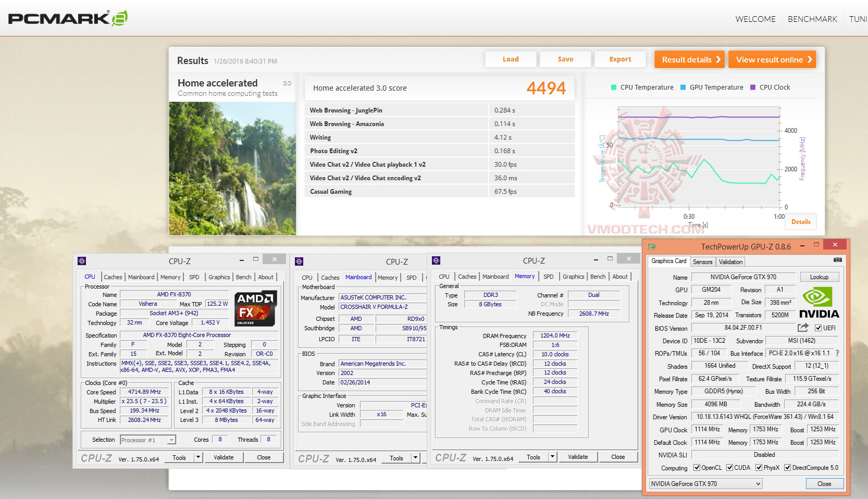This screenshot has width=868, height=499.
Task: Click Validate in the CPU-tab CPU-Z window
Action: pos(224,457)
